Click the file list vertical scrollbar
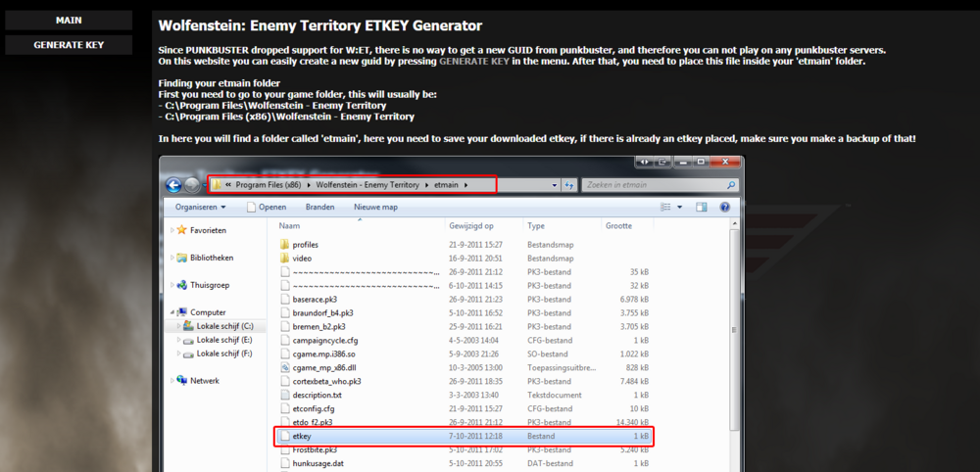The image size is (980, 472). (734, 330)
